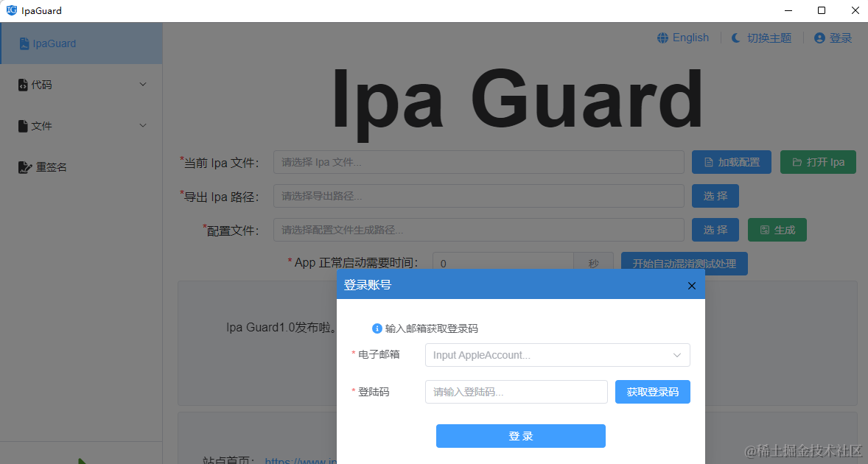Open the 重签名 sidebar item
The width and height of the screenshot is (868, 464).
(81, 167)
